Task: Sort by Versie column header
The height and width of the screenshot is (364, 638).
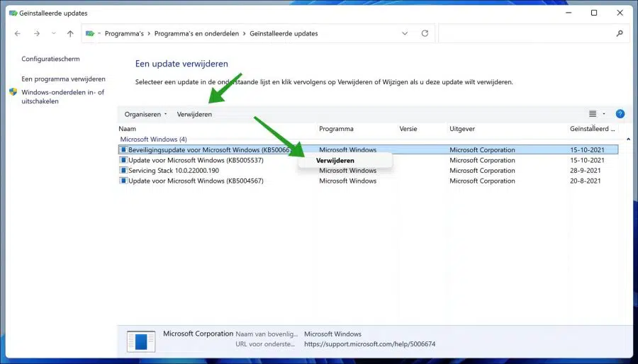Action: (x=408, y=129)
